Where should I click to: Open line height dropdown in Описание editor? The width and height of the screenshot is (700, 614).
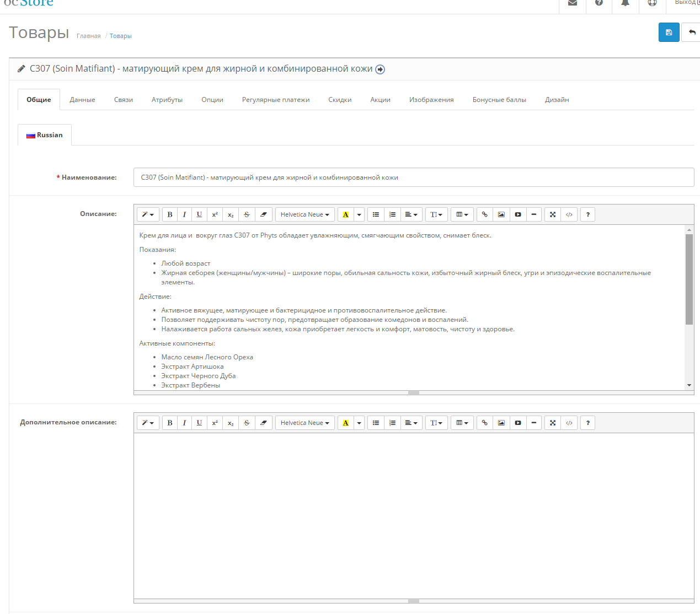click(436, 214)
